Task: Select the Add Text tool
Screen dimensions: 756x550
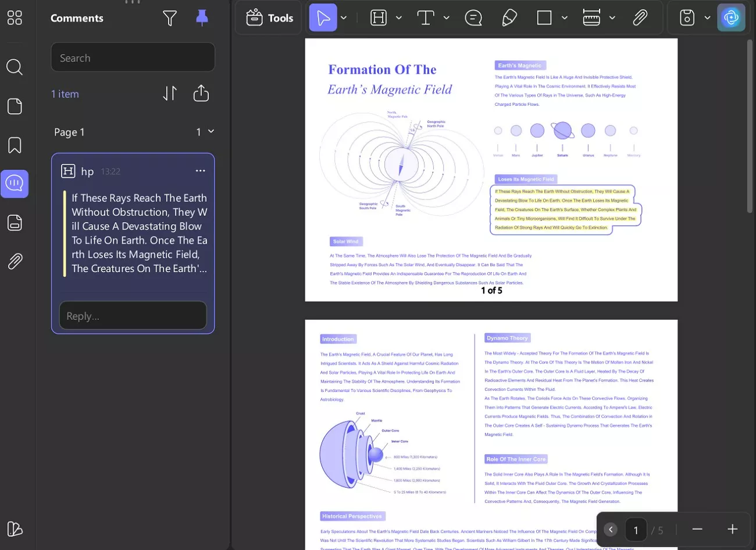Action: [x=425, y=17]
